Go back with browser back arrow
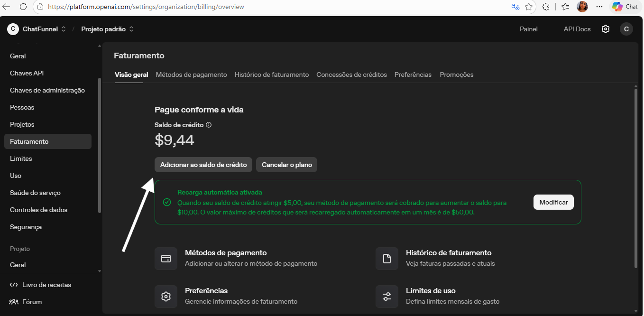The height and width of the screenshot is (316, 644). [6, 7]
